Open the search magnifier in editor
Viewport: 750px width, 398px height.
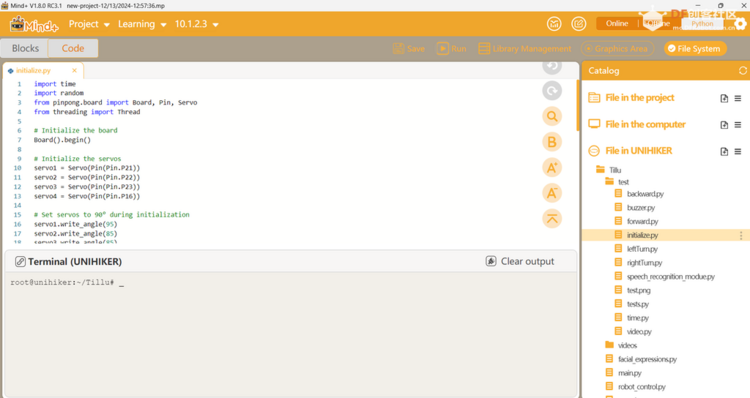click(x=552, y=116)
